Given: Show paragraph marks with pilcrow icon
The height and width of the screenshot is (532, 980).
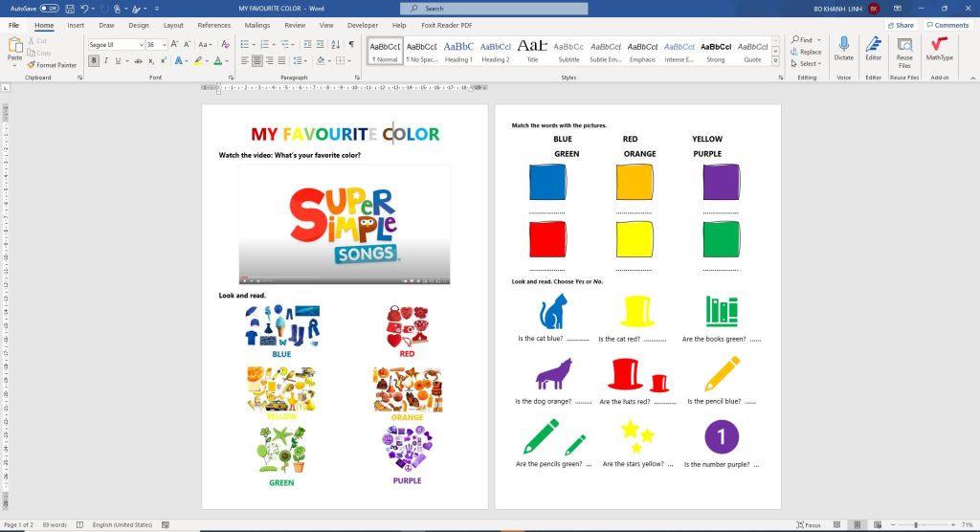Looking at the screenshot, I should [x=351, y=44].
